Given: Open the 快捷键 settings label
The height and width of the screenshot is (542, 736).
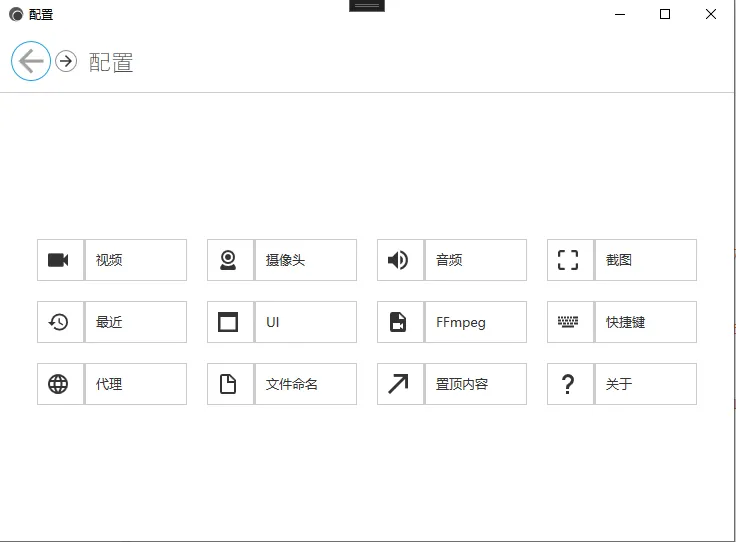Looking at the screenshot, I should pos(625,322).
